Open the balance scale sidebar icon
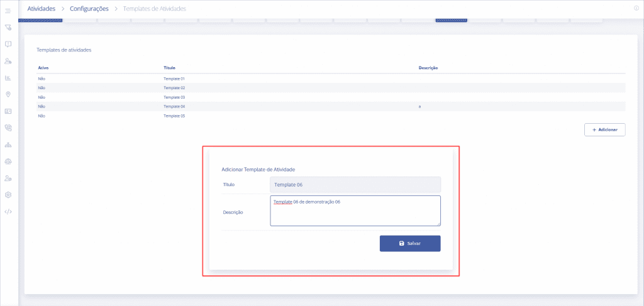This screenshot has height=306, width=644. [x=8, y=161]
